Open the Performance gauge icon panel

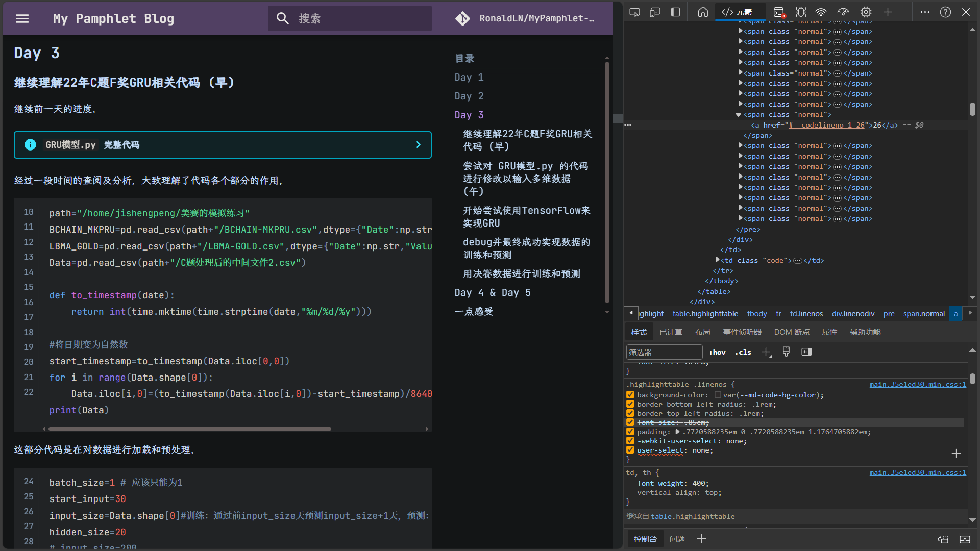(x=843, y=12)
